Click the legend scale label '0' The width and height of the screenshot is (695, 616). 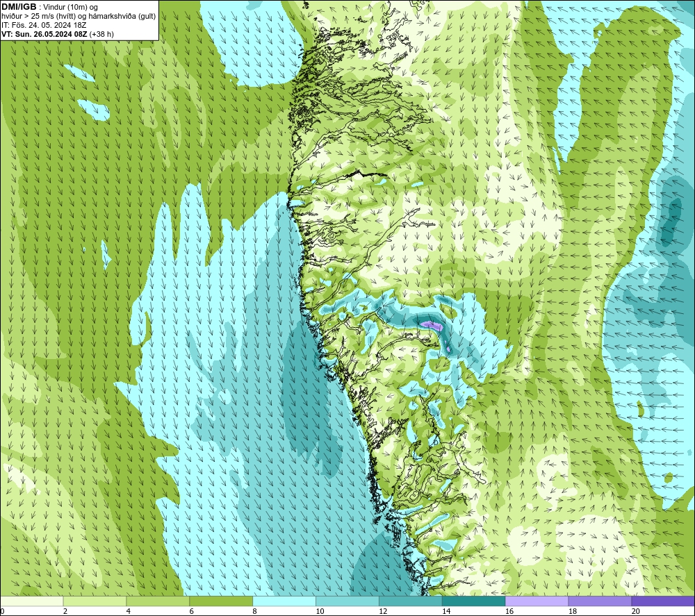(2, 611)
